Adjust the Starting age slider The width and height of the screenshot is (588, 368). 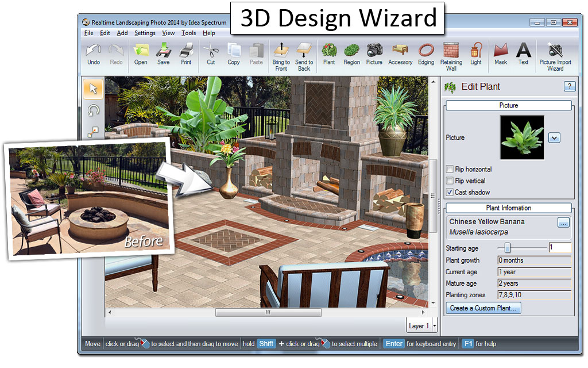click(508, 248)
